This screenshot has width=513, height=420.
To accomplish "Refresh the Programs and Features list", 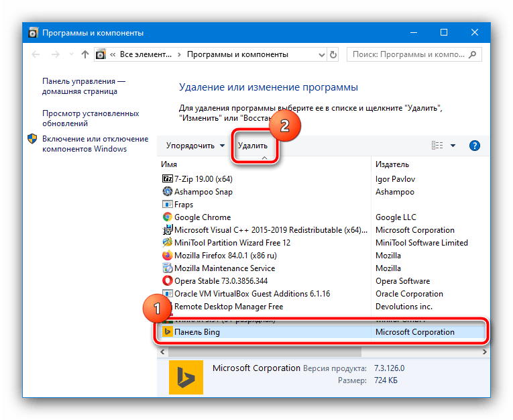I will [x=333, y=54].
